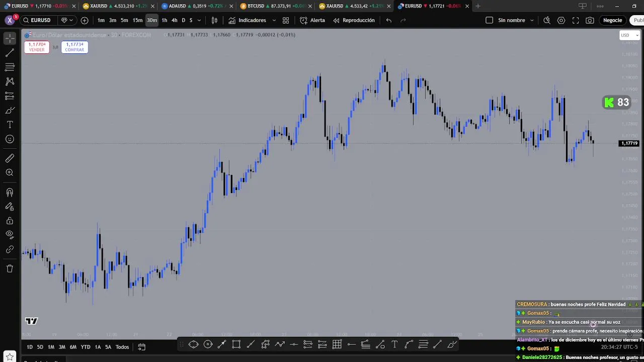This screenshot has height=362, width=644.
Task: Select the crosshair cursor tool
Action: [10, 38]
